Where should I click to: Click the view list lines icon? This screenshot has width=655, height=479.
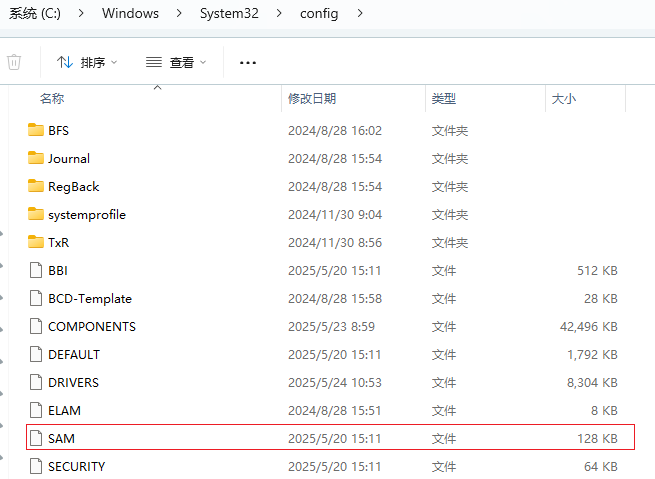154,63
